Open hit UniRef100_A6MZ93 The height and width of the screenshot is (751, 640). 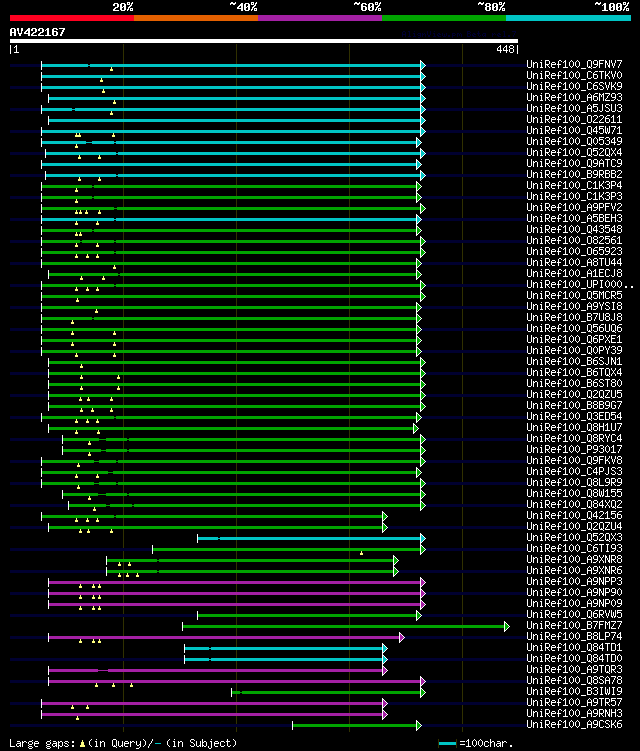click(x=574, y=97)
